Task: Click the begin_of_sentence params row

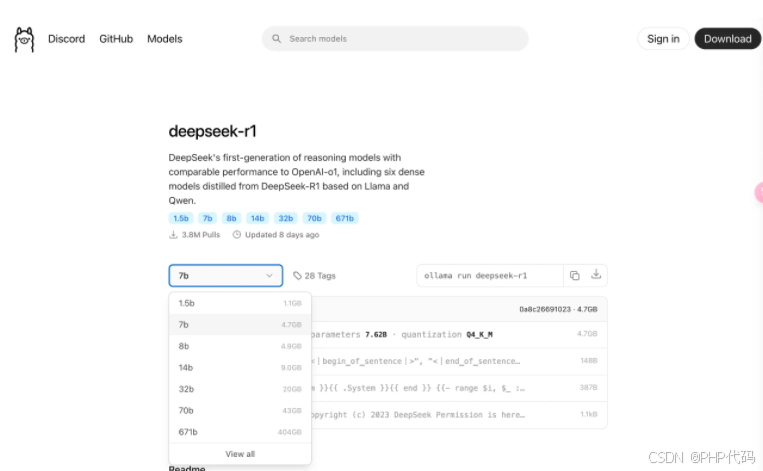Action: pos(459,361)
